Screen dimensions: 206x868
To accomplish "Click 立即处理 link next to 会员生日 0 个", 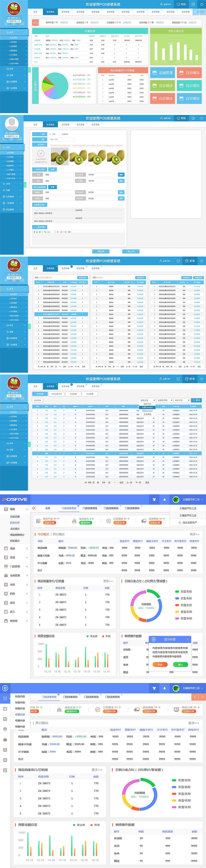I will pyautogui.click(x=94, y=23).
